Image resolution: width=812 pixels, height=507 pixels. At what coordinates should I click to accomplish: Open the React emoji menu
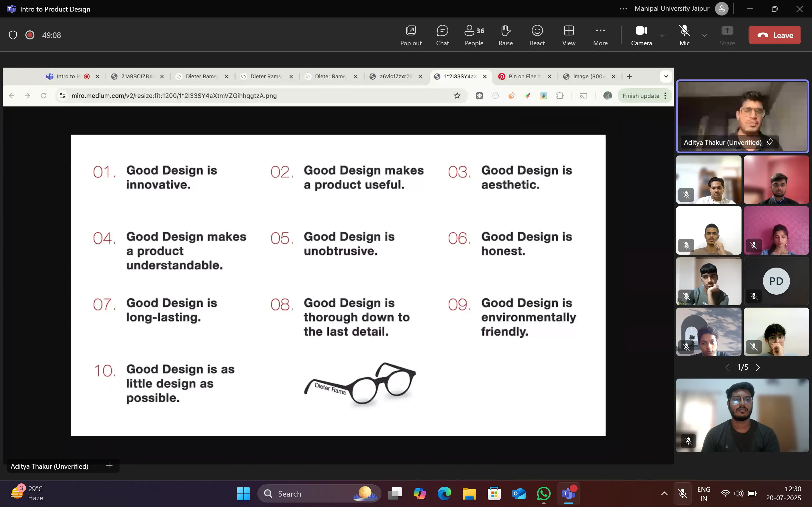tap(537, 35)
